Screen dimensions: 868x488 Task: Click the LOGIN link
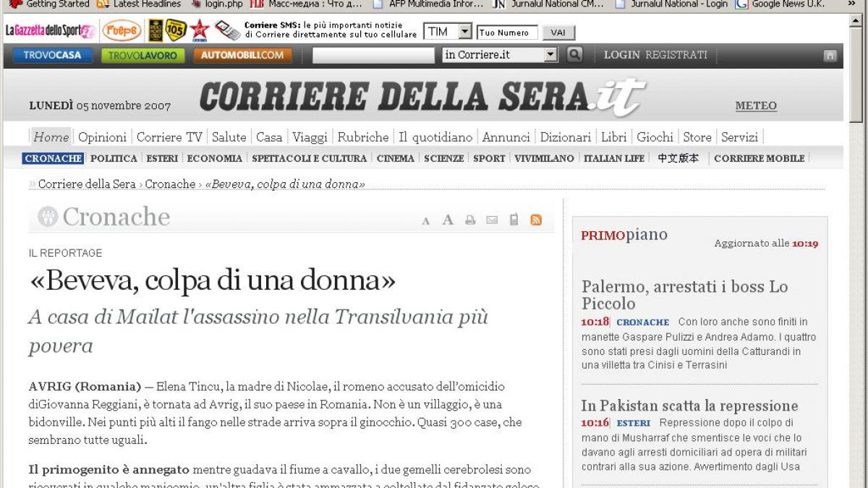[x=622, y=55]
